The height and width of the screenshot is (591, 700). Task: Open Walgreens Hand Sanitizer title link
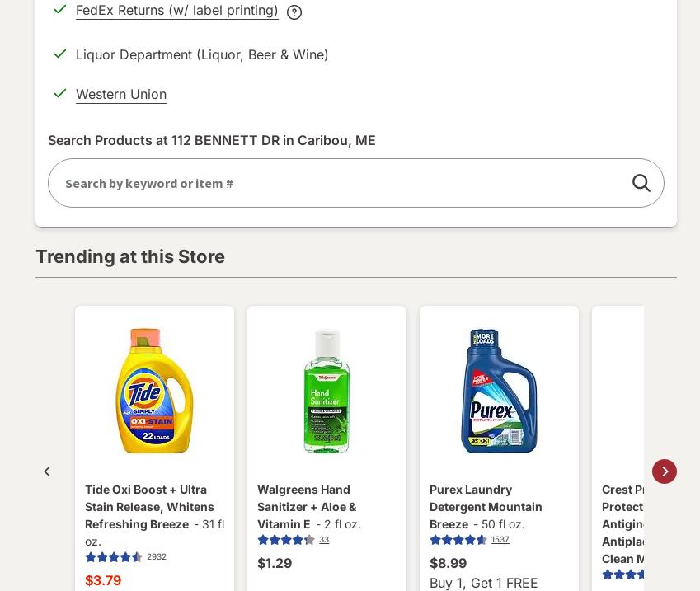[x=307, y=506]
